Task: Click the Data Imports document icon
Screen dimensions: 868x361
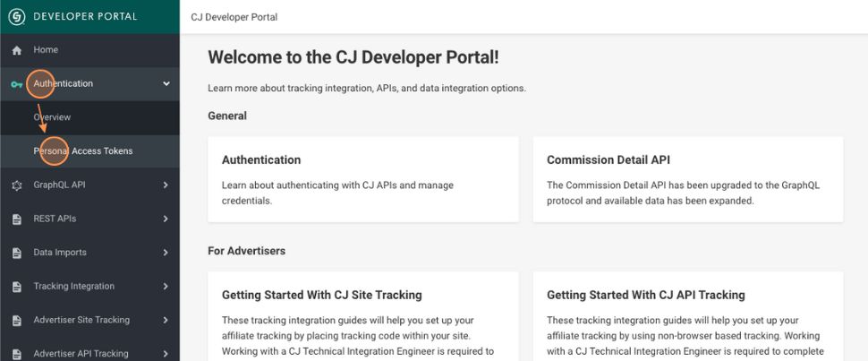Action: pos(16,253)
